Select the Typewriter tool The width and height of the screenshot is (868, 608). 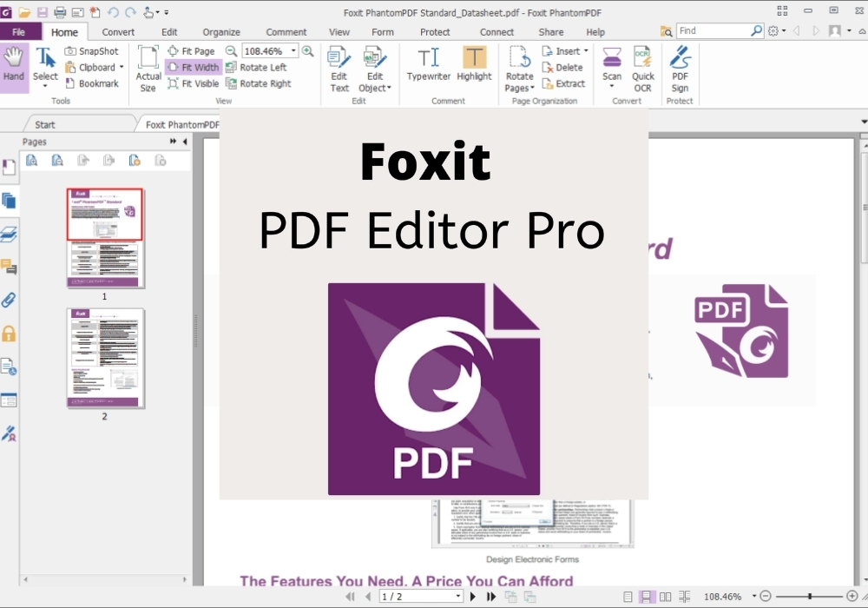click(429, 64)
